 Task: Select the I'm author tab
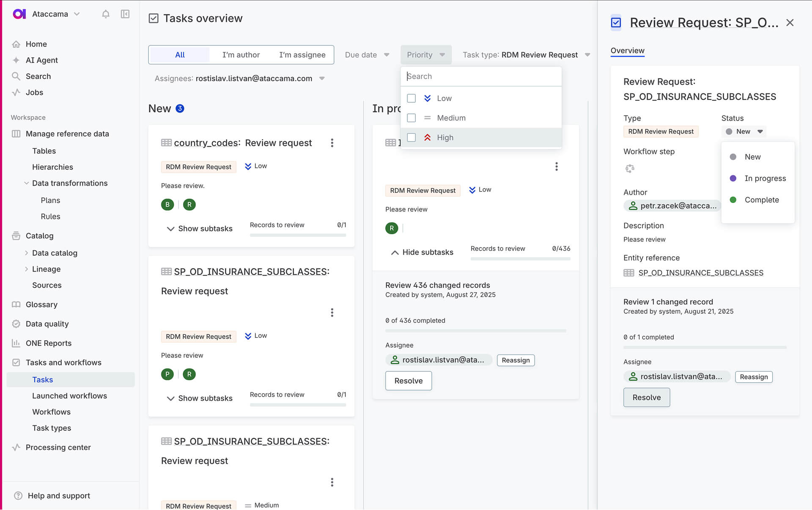tap(241, 55)
